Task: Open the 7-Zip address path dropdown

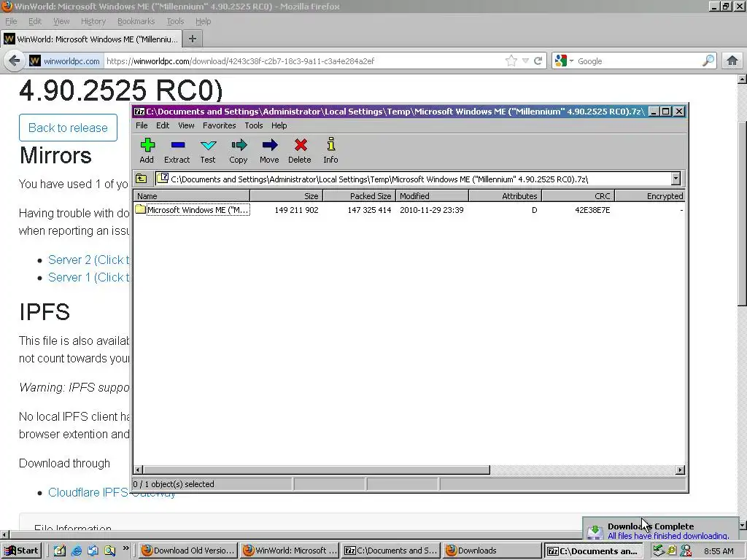Action: pyautogui.click(x=676, y=179)
